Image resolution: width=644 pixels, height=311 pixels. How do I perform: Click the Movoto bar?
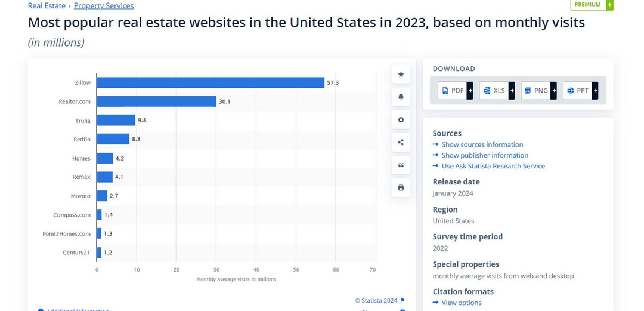point(103,196)
